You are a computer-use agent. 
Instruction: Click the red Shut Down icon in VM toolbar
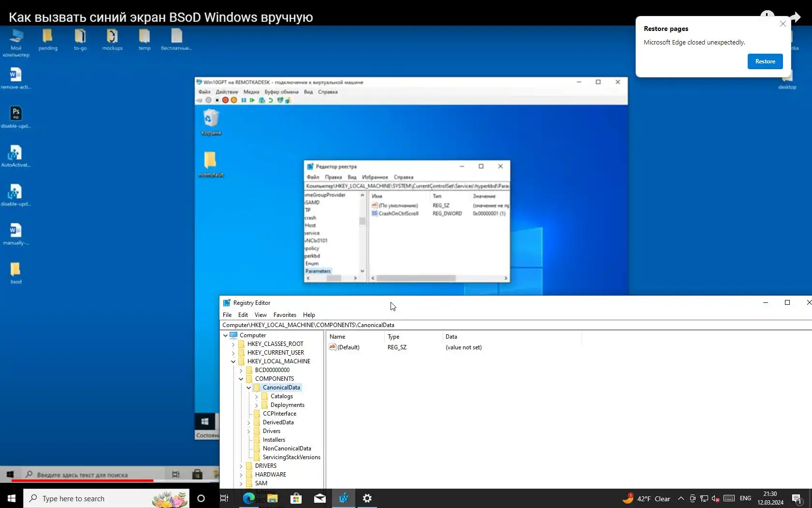tap(225, 100)
